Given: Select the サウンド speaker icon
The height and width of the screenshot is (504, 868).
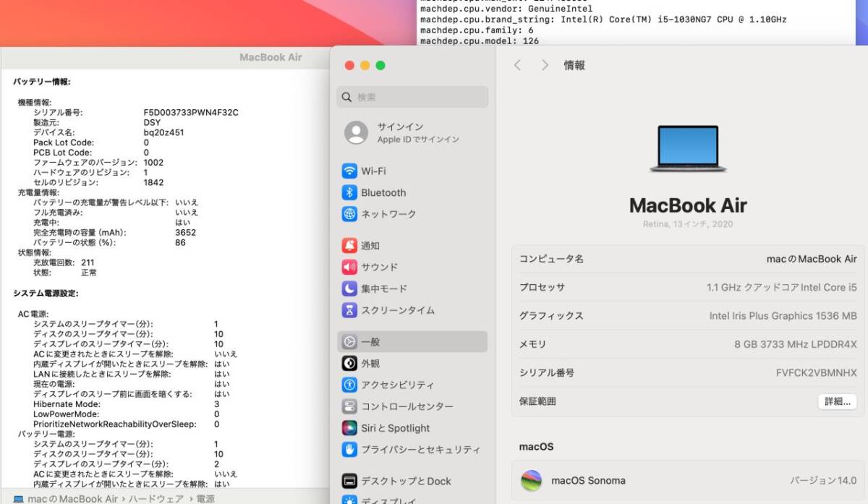Looking at the screenshot, I should tap(350, 267).
